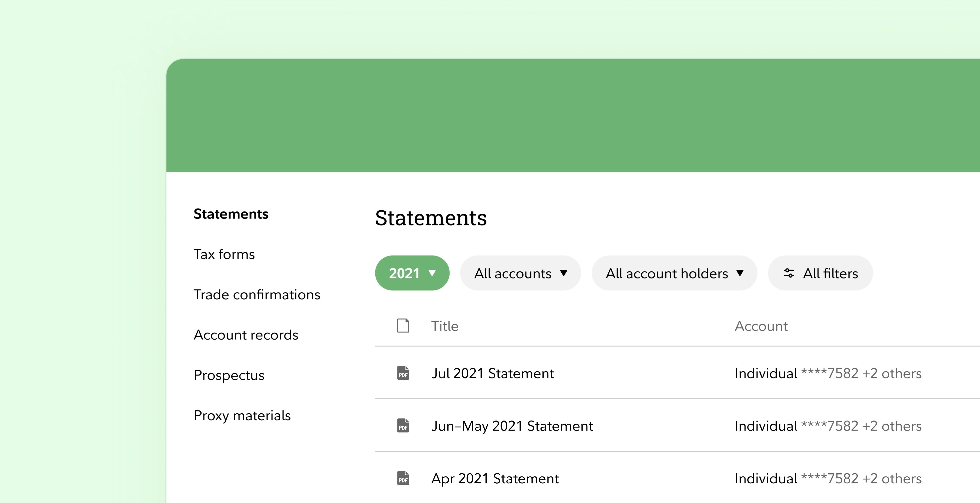980x503 pixels.
Task: Open Trade confirmations section
Action: [x=257, y=295]
